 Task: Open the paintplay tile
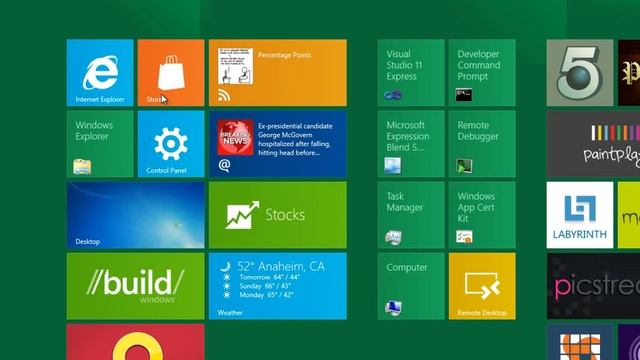click(x=593, y=144)
